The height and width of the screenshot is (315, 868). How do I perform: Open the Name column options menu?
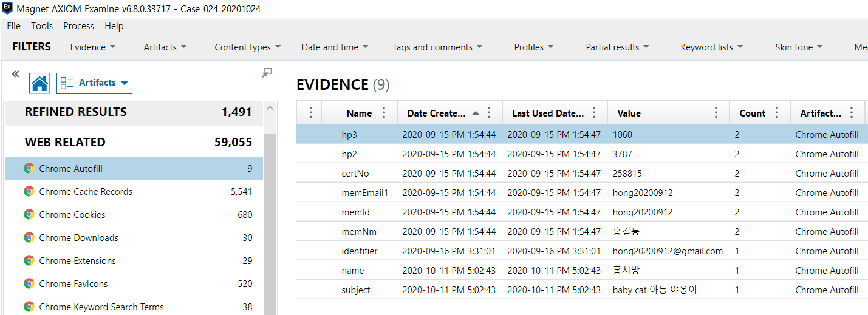(x=384, y=113)
